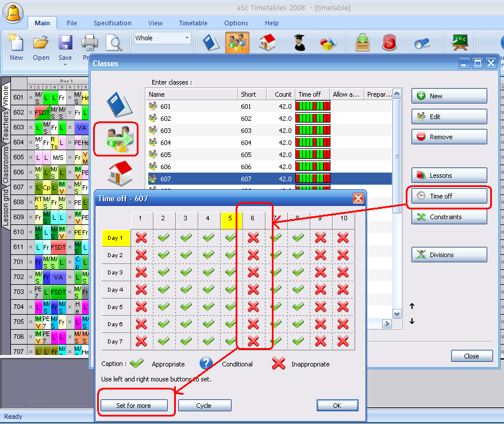
Task: Select the Classes icon in the dialog sidebar
Action: click(x=117, y=139)
